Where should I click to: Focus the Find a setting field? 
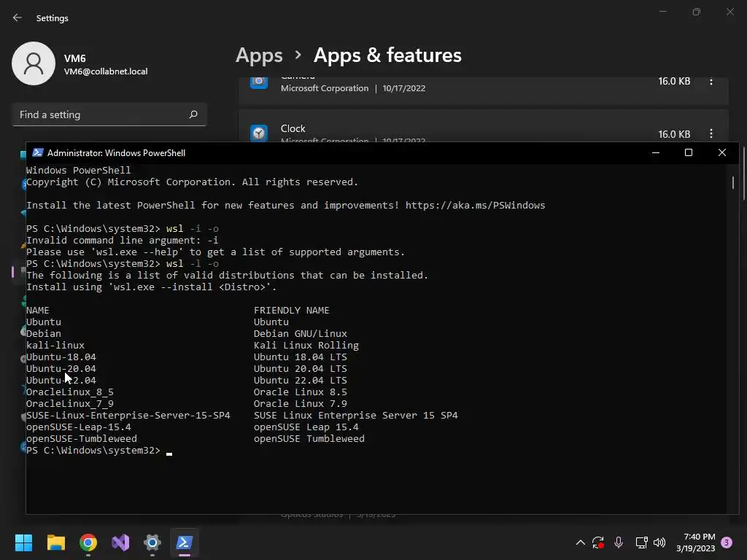(109, 114)
